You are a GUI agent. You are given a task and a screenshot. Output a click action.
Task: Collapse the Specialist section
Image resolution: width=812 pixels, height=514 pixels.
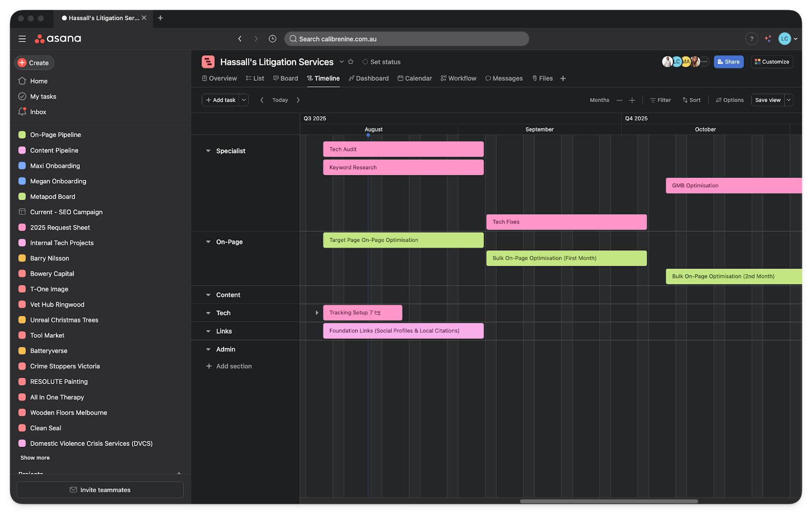point(208,151)
